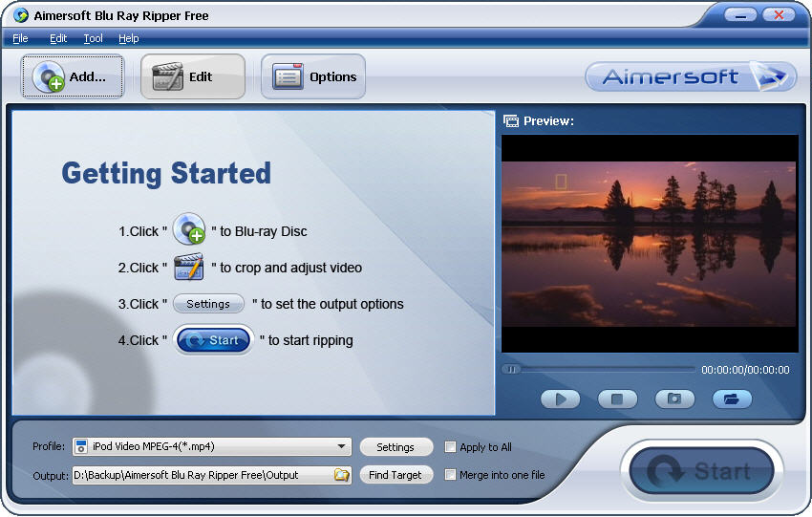812x517 pixels.
Task: Browse output folder with the folder icon
Action: click(x=342, y=475)
